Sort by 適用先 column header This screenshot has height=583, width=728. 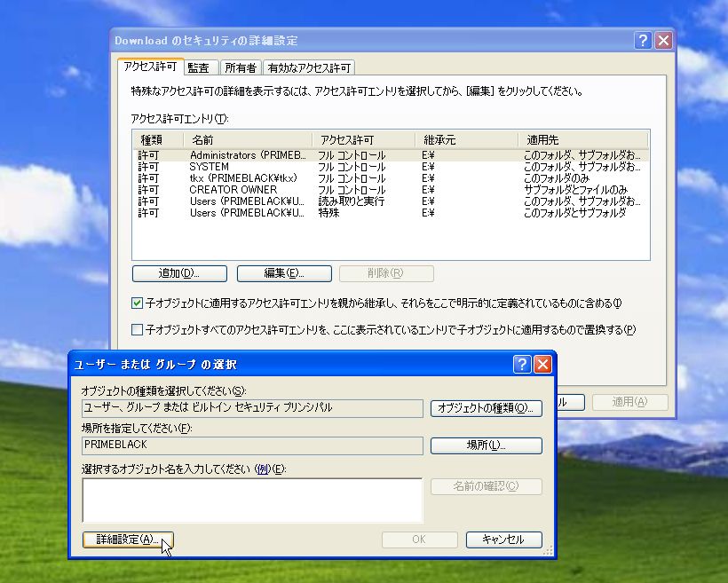pos(582,139)
